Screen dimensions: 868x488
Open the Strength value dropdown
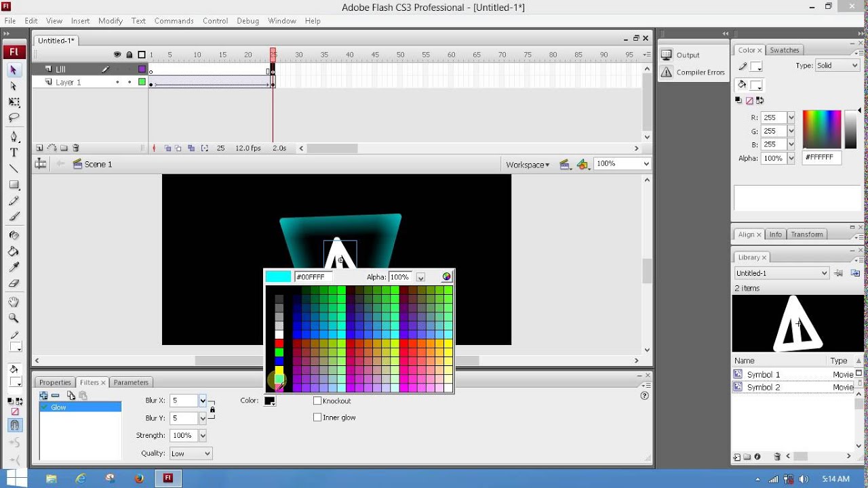coord(202,435)
